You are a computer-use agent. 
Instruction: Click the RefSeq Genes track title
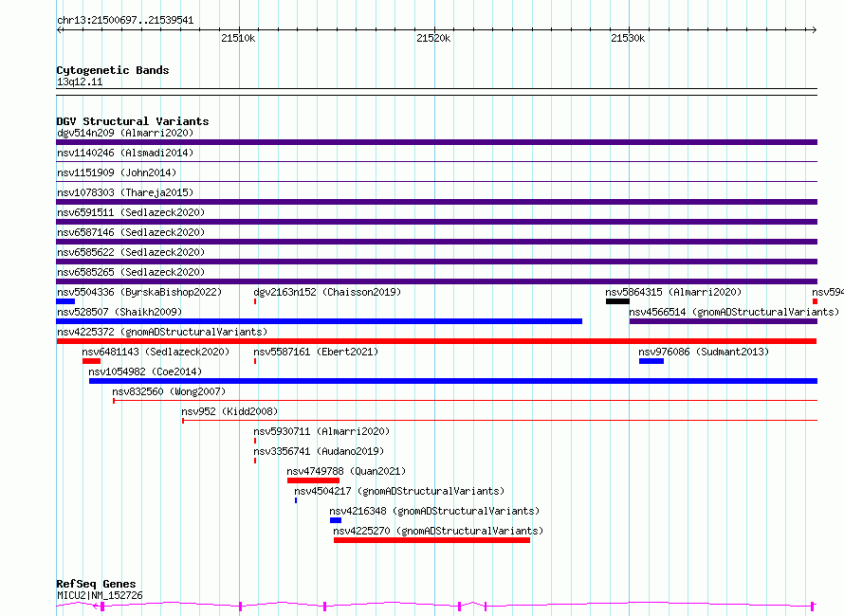pyautogui.click(x=96, y=584)
